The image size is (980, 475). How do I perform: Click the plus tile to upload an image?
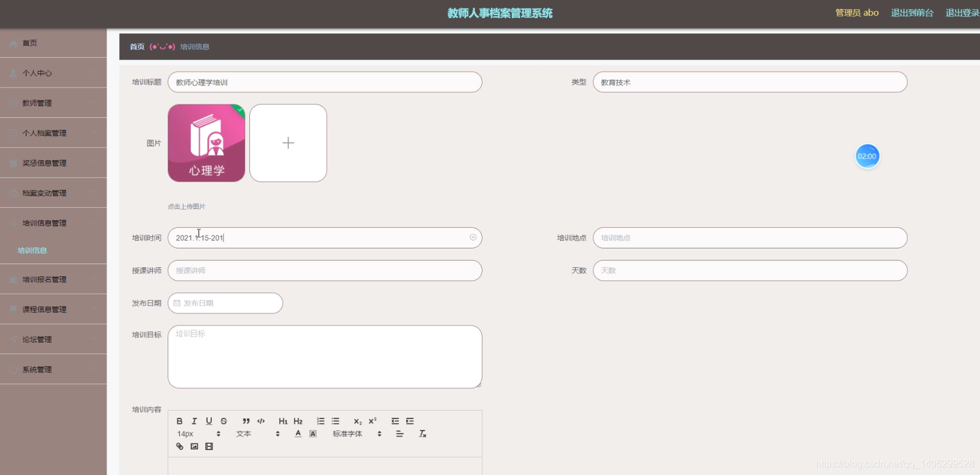288,143
